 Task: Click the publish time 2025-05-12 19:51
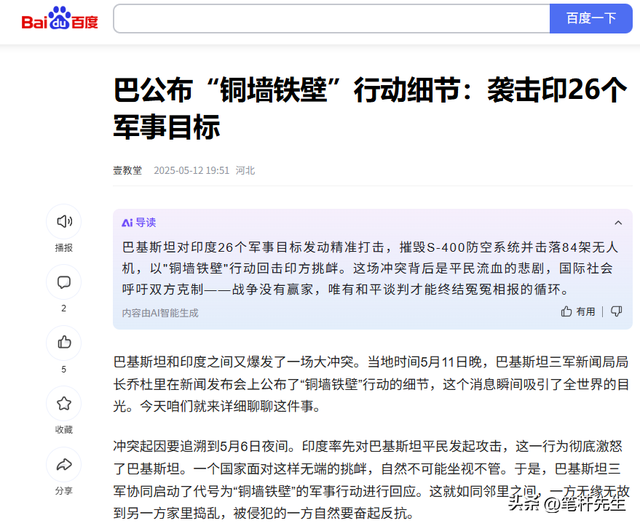coord(191,171)
